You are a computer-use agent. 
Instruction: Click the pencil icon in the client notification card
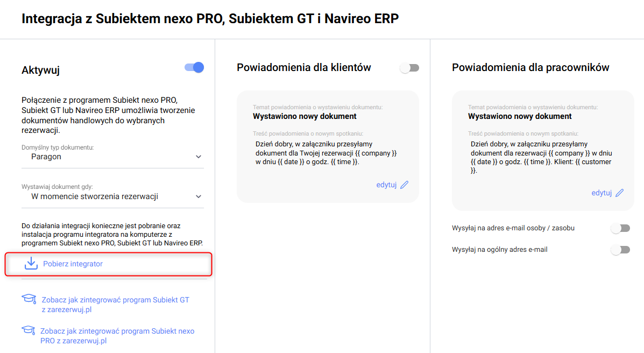pyautogui.click(x=405, y=185)
